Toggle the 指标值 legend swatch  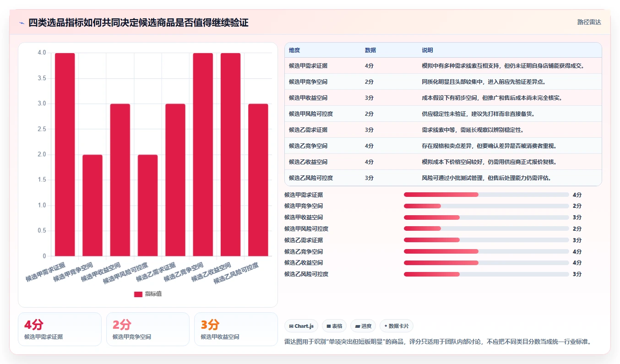tap(138, 294)
